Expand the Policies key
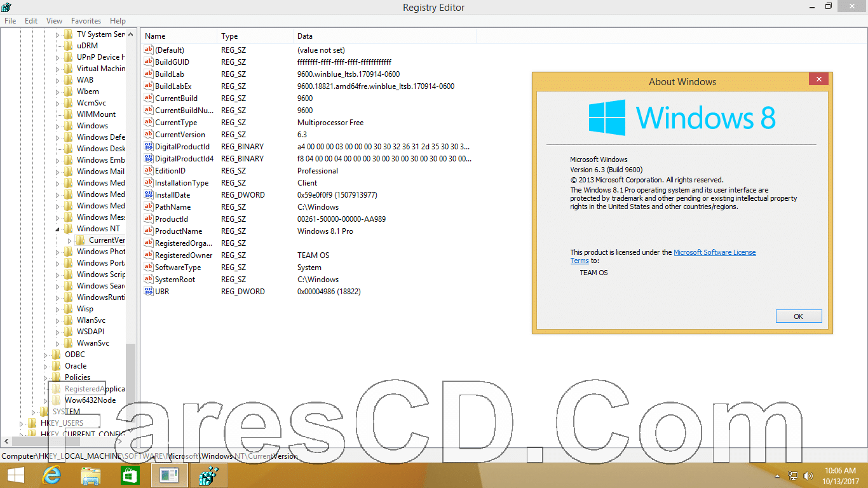The height and width of the screenshot is (488, 868). [45, 377]
